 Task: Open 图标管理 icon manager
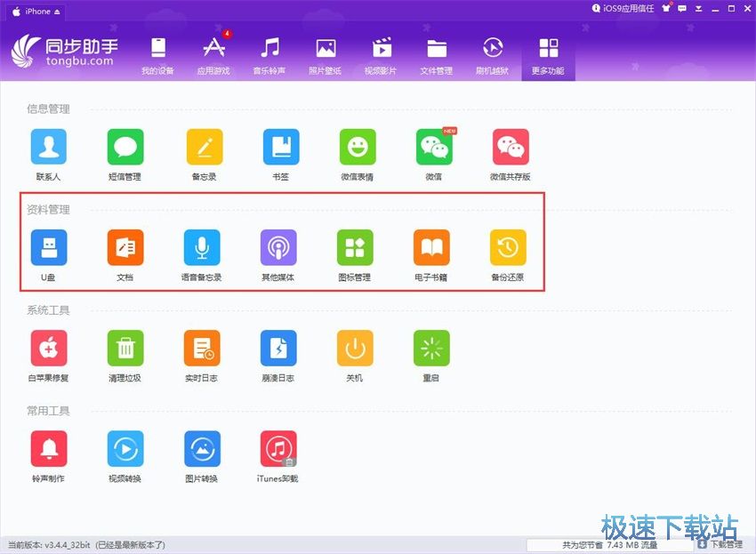(355, 247)
